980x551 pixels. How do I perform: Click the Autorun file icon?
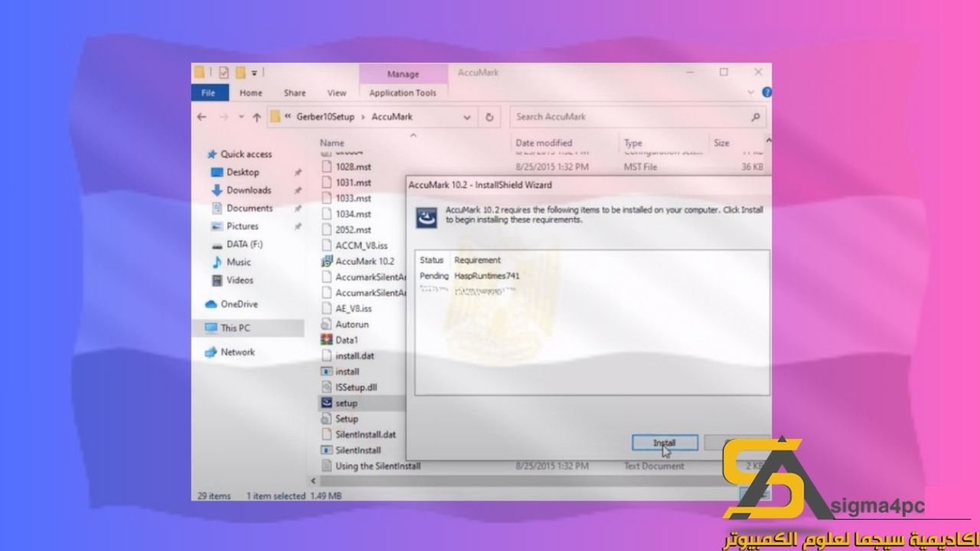pyautogui.click(x=325, y=324)
